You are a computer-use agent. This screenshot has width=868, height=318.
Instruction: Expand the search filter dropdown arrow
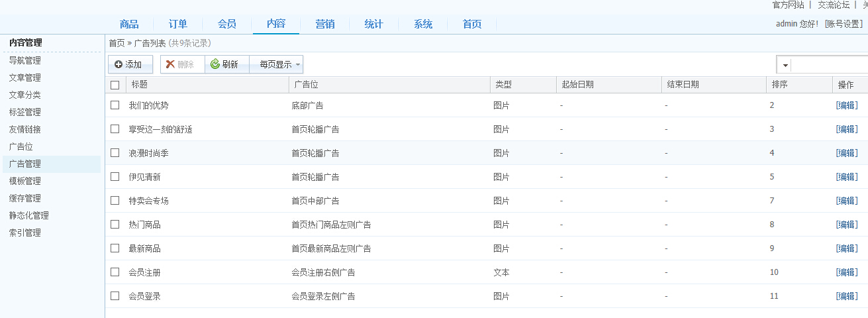785,65
